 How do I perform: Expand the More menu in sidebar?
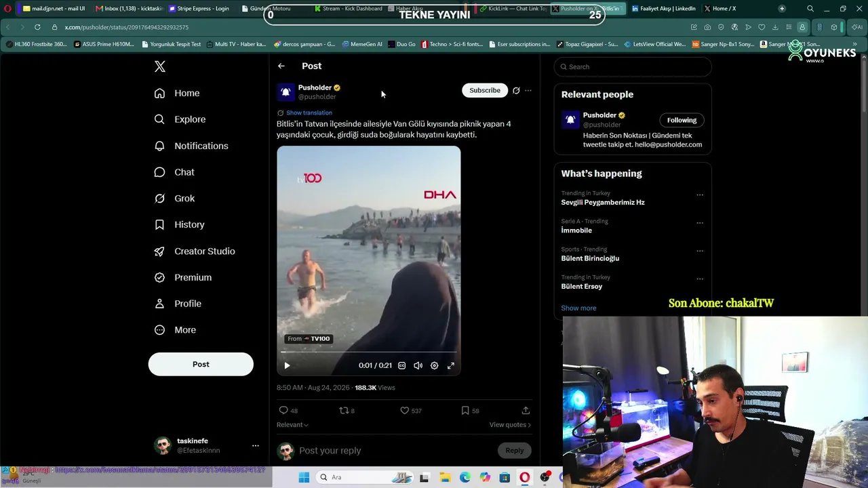(175, 330)
